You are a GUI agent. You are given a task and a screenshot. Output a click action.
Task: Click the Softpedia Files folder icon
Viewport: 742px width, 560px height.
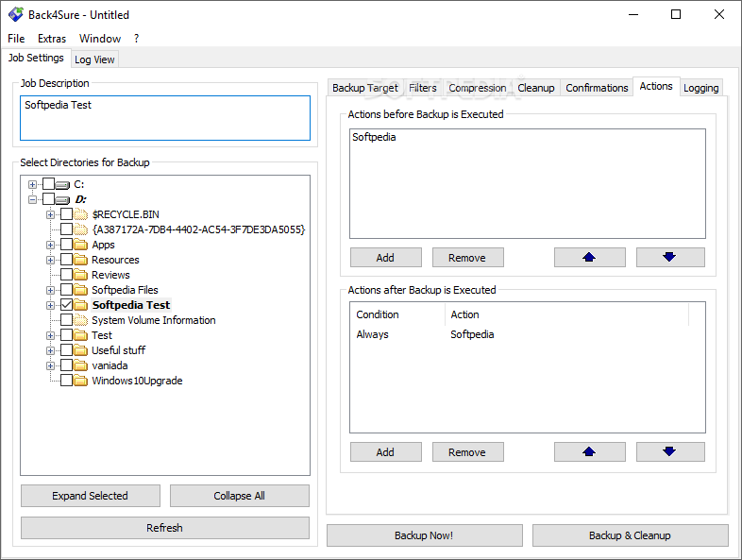click(81, 290)
